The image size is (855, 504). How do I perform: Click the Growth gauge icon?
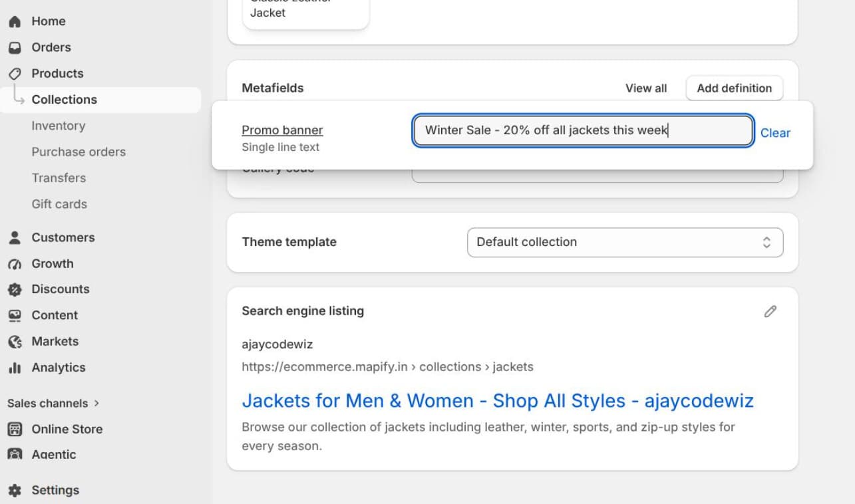click(15, 264)
